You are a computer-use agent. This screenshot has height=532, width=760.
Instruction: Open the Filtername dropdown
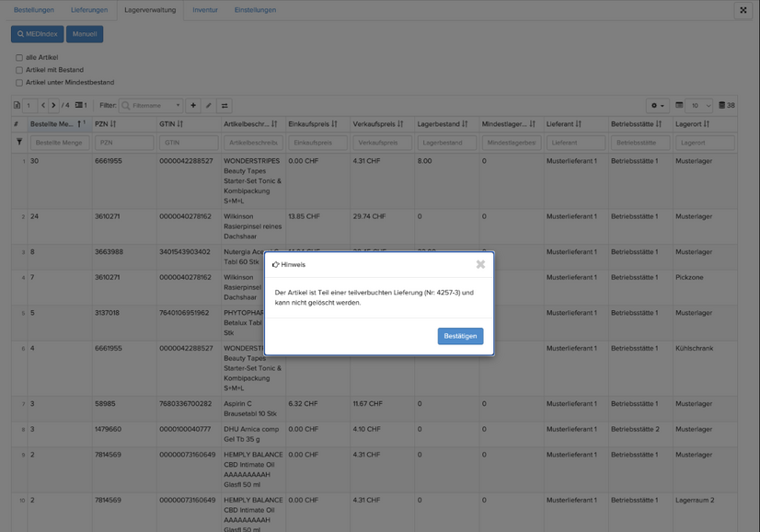[152, 106]
